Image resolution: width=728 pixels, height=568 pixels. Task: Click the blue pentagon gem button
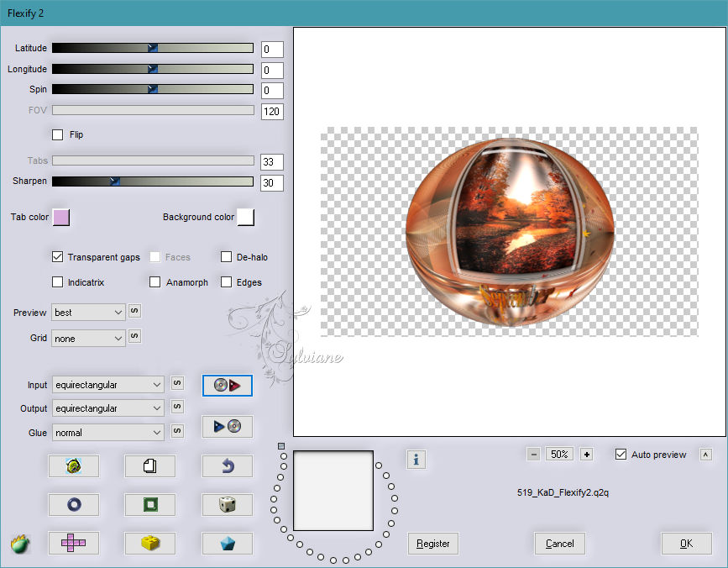click(227, 543)
